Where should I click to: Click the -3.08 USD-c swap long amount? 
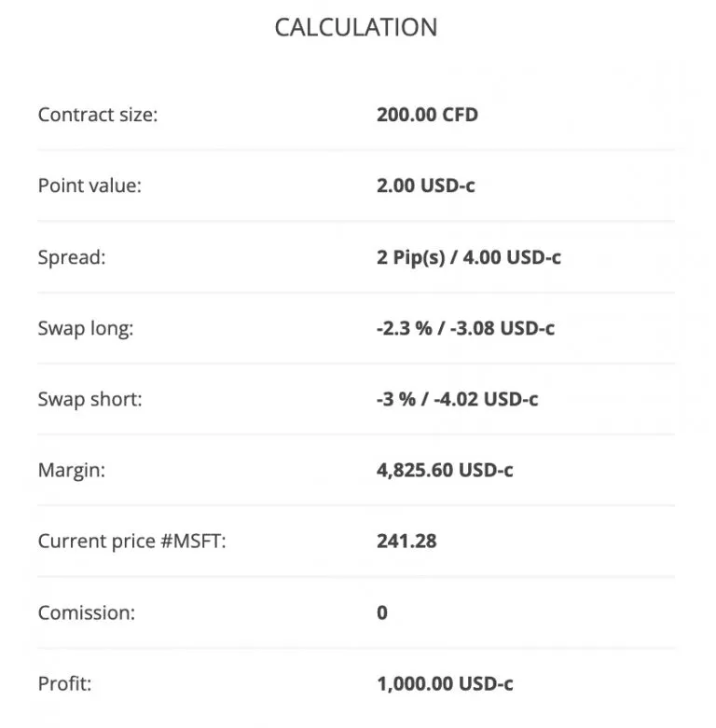point(503,328)
